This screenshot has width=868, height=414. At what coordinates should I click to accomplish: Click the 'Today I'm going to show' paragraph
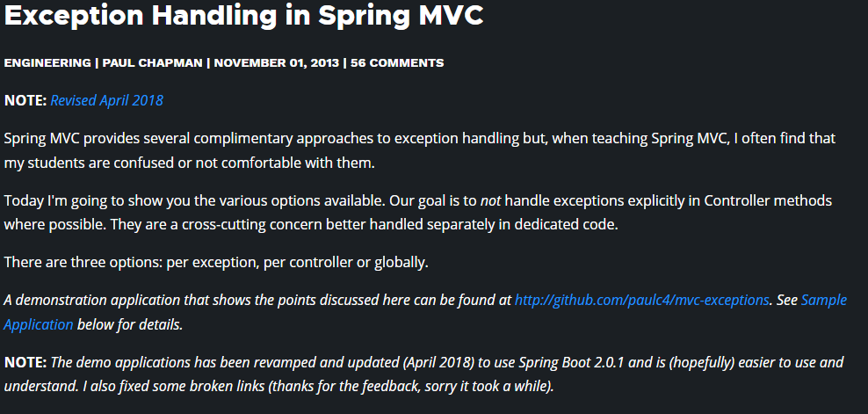418,212
